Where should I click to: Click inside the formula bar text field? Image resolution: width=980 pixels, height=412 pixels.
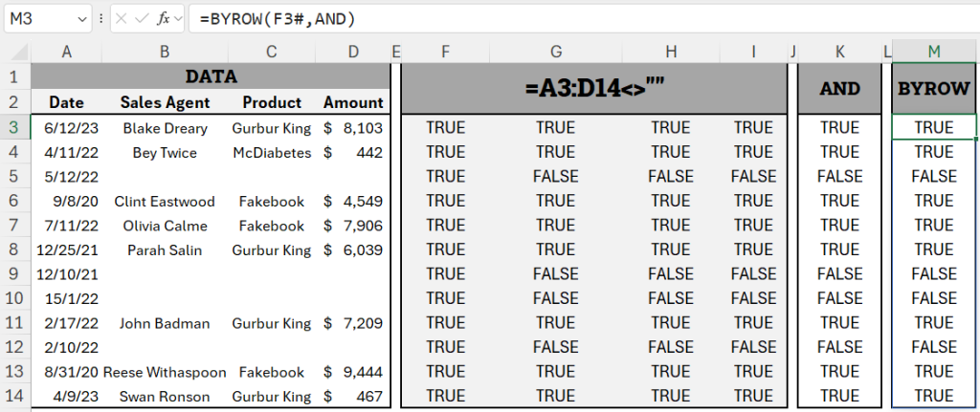pos(583,19)
